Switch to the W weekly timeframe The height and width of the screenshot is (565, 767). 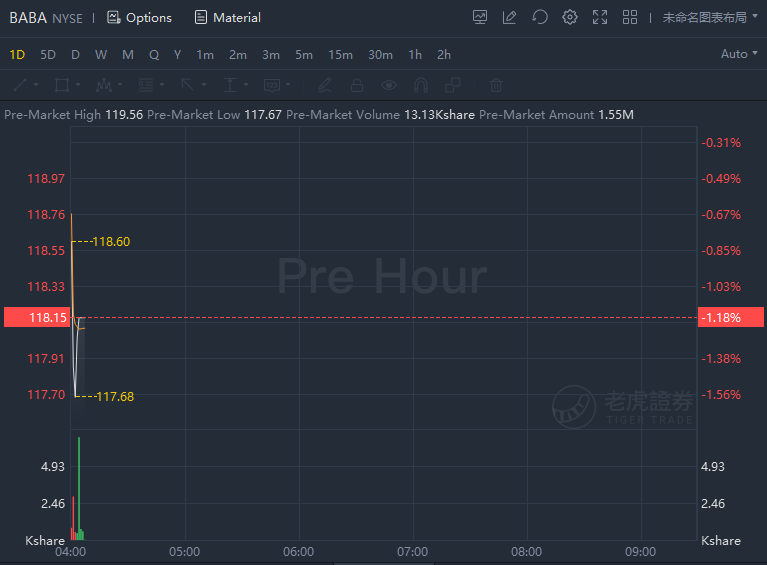point(101,54)
